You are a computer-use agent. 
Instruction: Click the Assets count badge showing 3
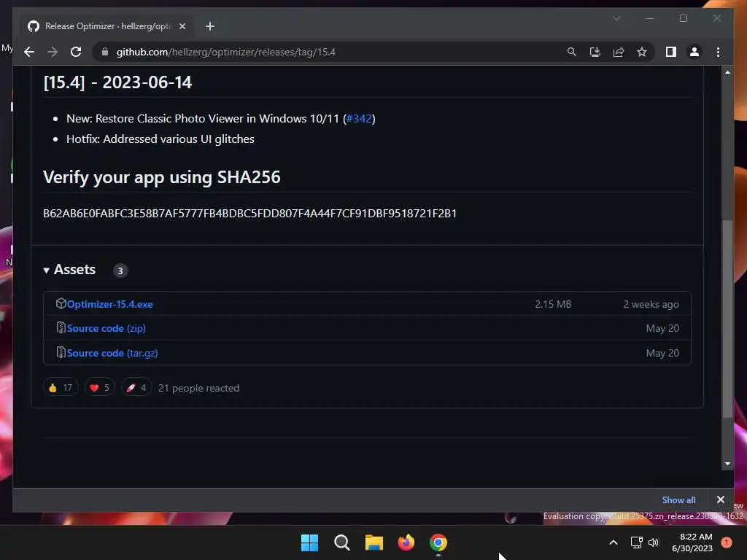tap(120, 271)
